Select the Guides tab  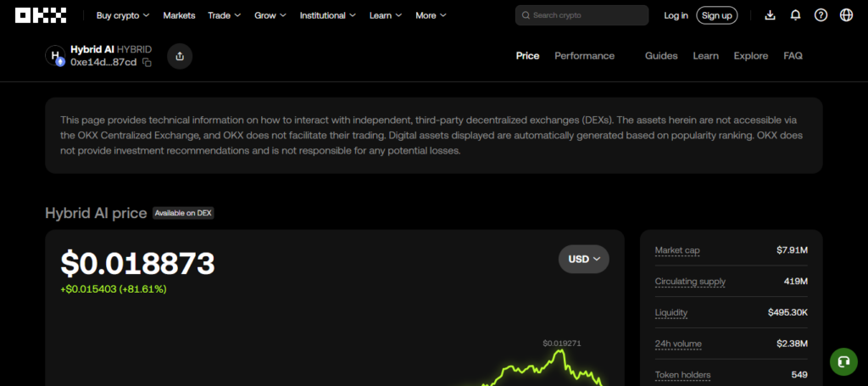coord(661,56)
